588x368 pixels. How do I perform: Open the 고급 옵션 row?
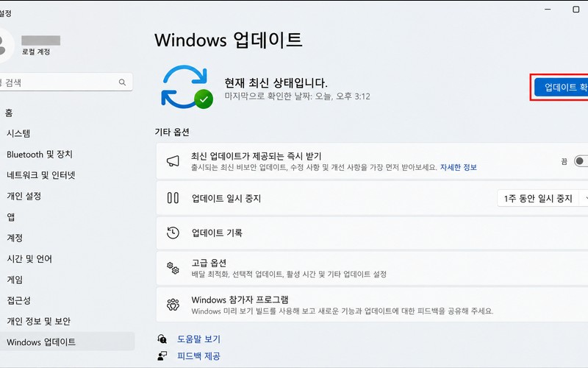[x=372, y=268]
